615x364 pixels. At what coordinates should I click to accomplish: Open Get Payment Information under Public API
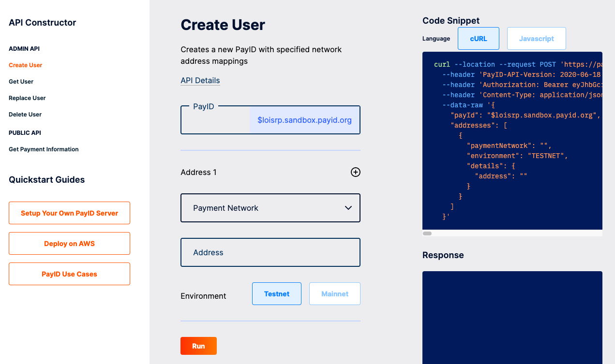(43, 149)
